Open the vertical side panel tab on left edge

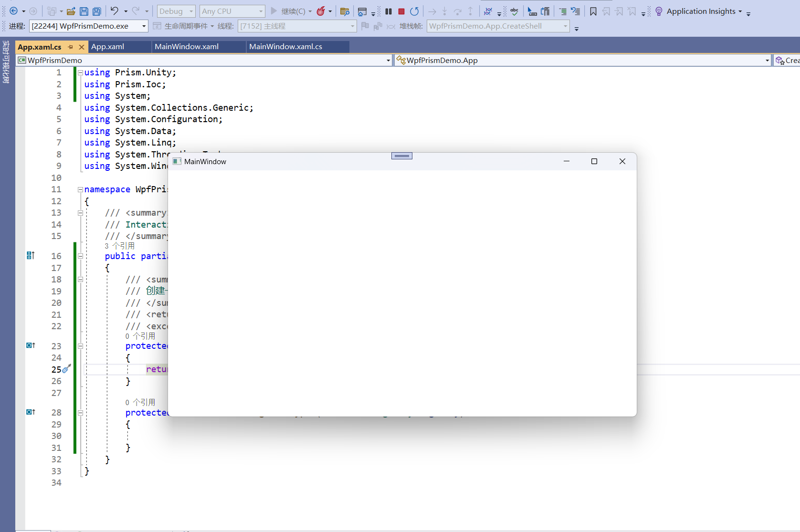[x=6, y=62]
